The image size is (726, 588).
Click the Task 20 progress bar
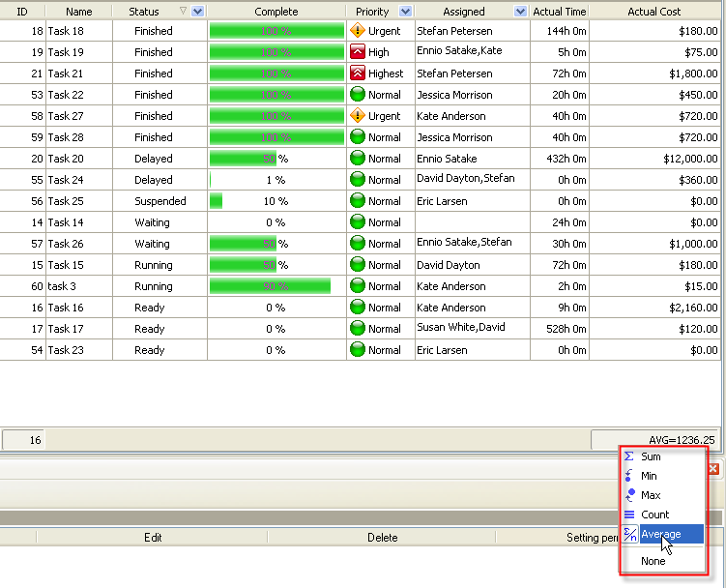tap(248, 159)
